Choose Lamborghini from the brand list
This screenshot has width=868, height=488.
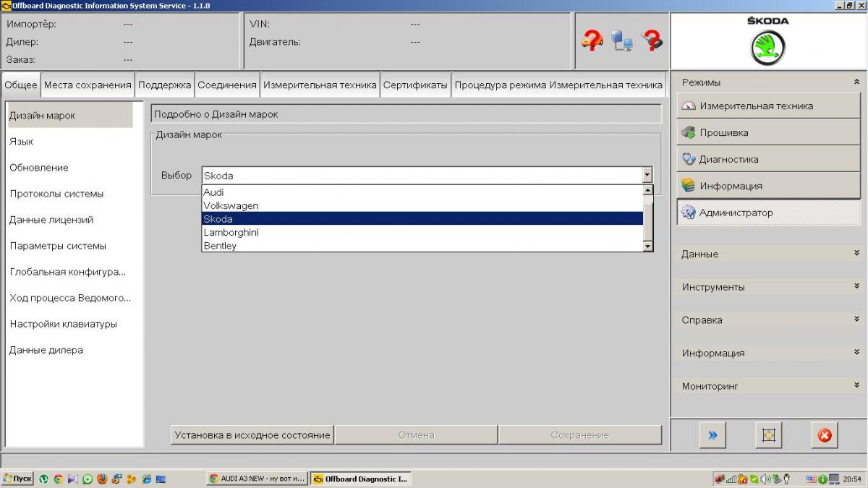click(422, 232)
